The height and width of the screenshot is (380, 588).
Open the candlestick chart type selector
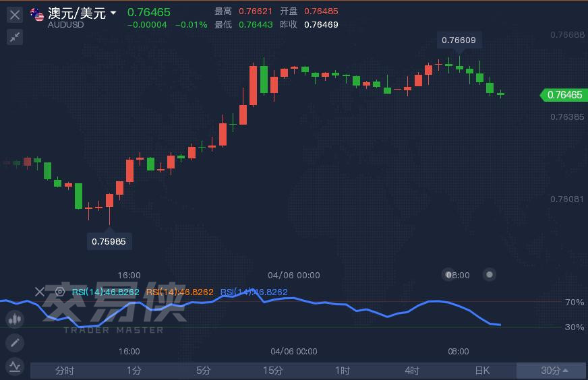click(15, 319)
